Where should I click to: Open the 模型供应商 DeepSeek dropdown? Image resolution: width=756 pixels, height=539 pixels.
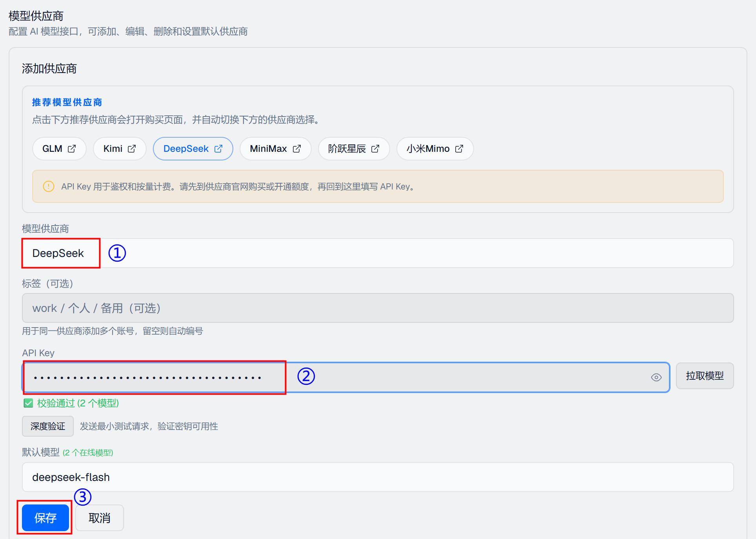[x=378, y=253]
